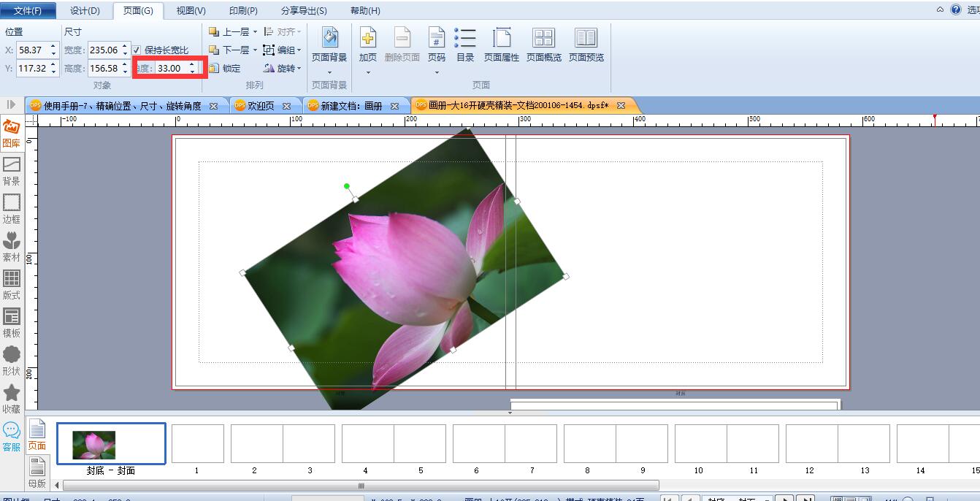Expand the 旋转 rotate dropdown

pos(299,69)
